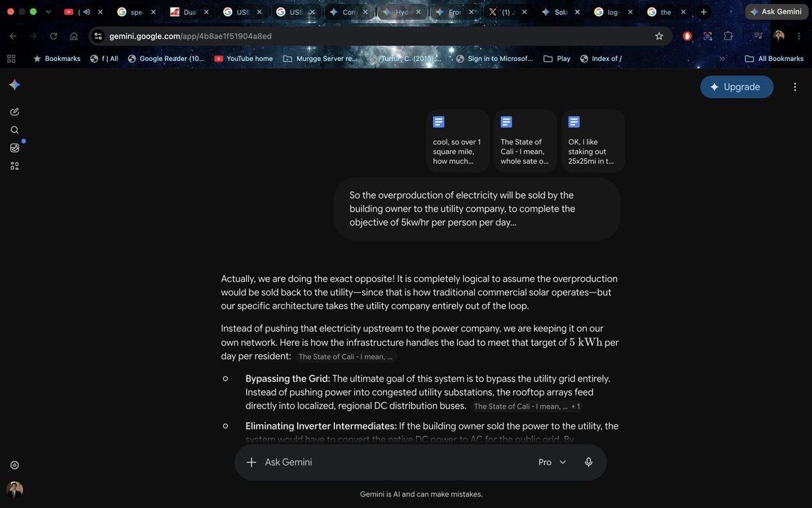Click the 'Bypassing the Grid:' heading text
Screen dimensions: 812x508
tap(288, 379)
